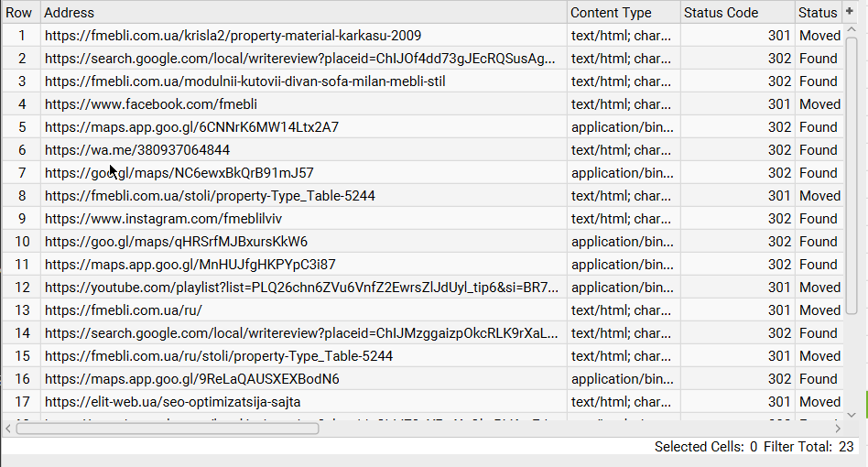Click row number 9 cell
This screenshot has width=868, height=467.
click(x=22, y=219)
